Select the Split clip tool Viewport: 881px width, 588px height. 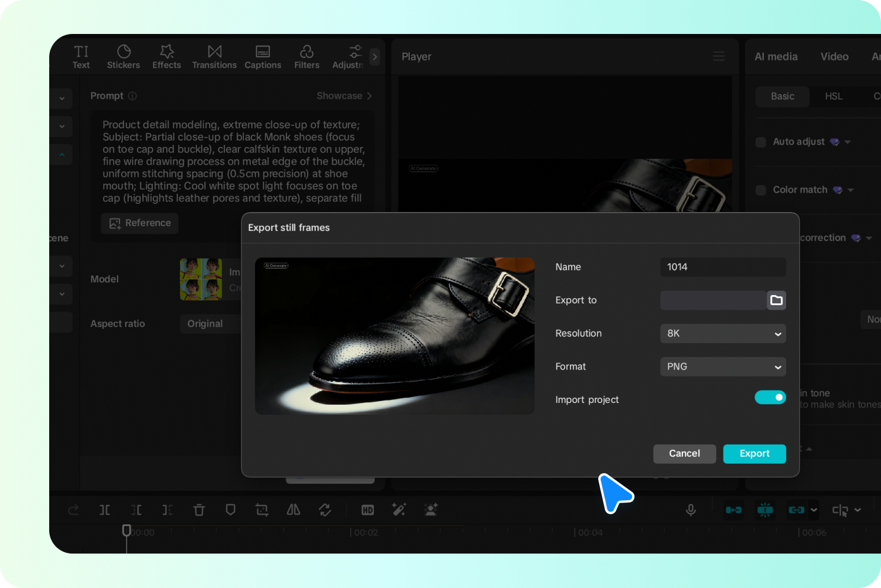pyautogui.click(x=104, y=510)
